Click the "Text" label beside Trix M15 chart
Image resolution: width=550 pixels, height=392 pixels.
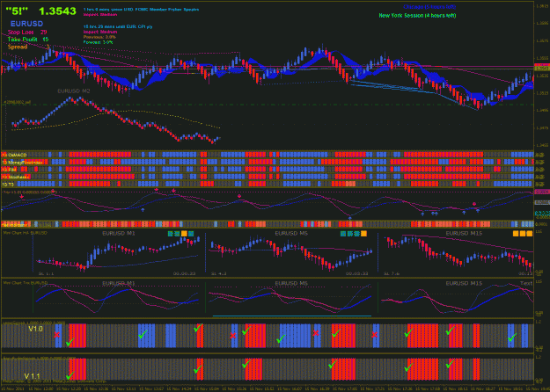525,283
